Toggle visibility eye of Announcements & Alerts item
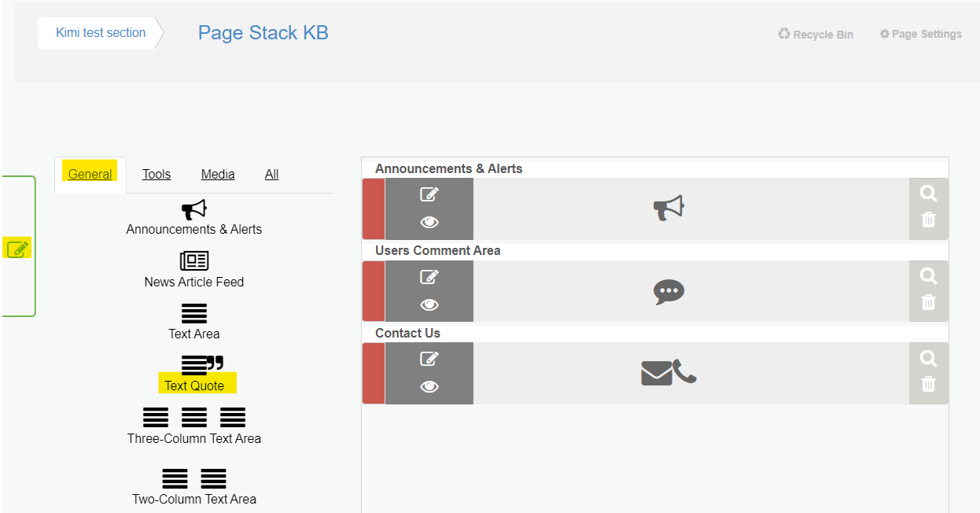The width and height of the screenshot is (980, 513). (x=429, y=223)
